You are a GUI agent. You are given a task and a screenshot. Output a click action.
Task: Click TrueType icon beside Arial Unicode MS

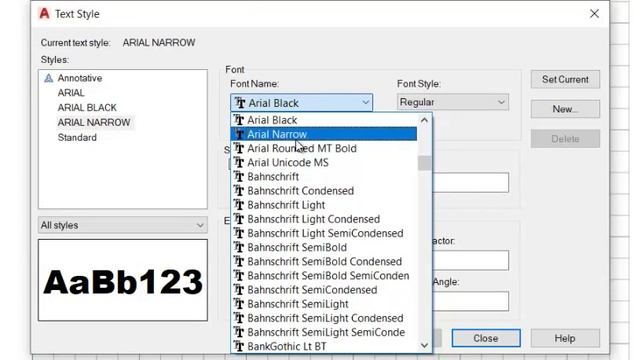pyautogui.click(x=239, y=162)
